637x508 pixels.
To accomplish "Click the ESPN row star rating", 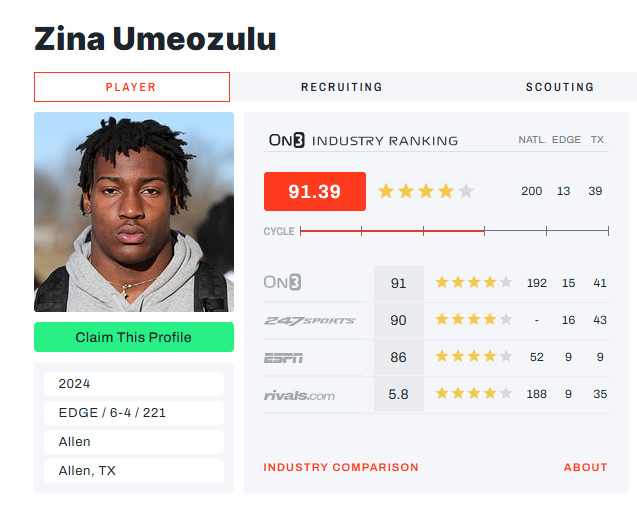I will [474, 357].
